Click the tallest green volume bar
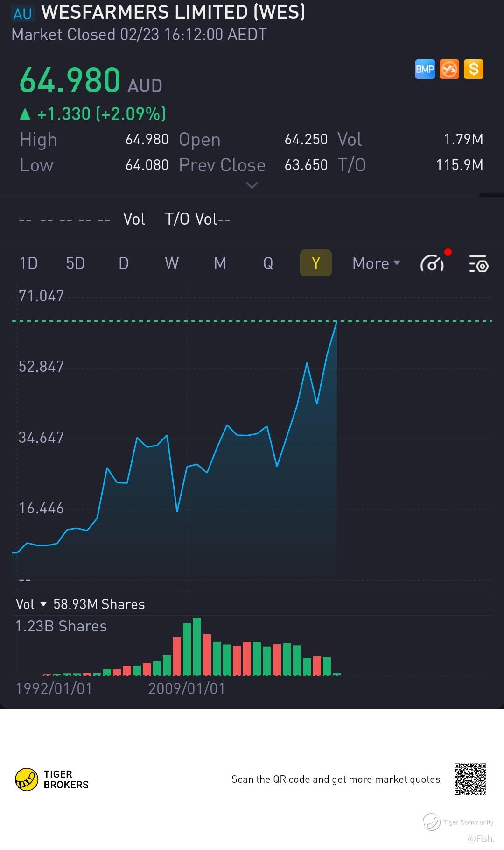Screen dimensions: 504x850 coord(197,647)
